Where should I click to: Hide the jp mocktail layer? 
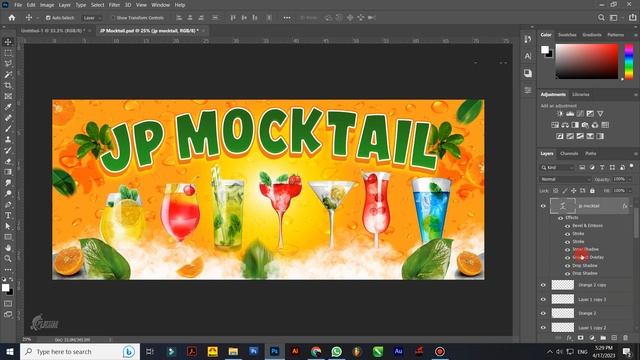tap(543, 206)
